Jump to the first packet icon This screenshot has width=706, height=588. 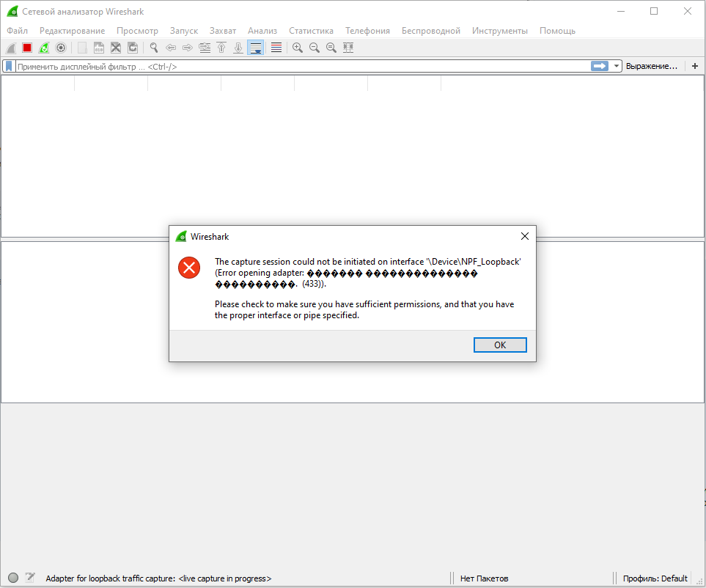click(221, 48)
